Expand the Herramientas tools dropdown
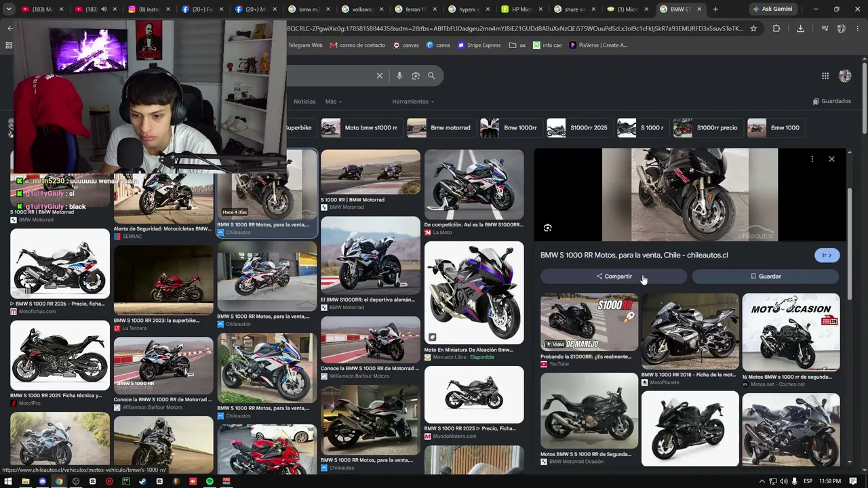The height and width of the screenshot is (488, 868). click(x=413, y=102)
